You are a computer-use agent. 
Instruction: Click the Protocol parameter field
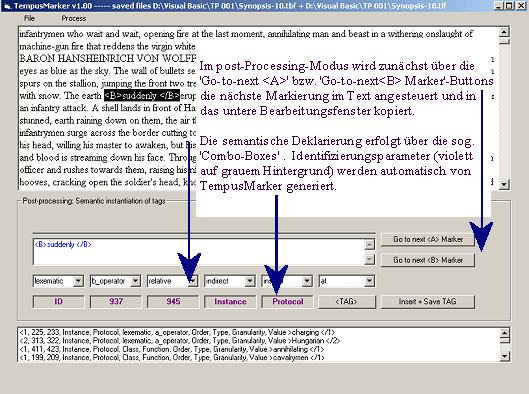(x=287, y=302)
